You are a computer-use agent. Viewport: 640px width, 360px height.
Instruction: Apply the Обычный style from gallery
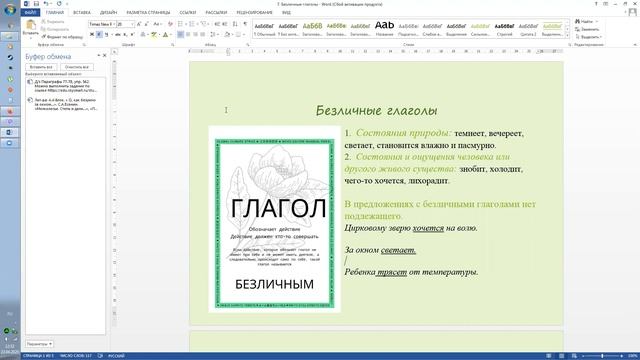point(264,29)
